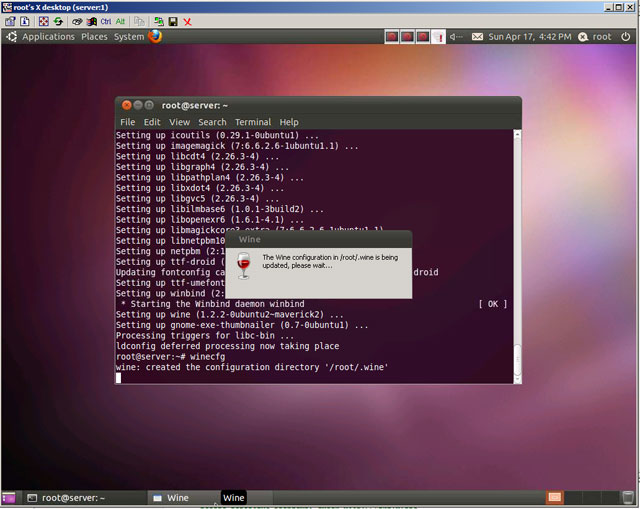Click the VNC window title bar icon

7,7
